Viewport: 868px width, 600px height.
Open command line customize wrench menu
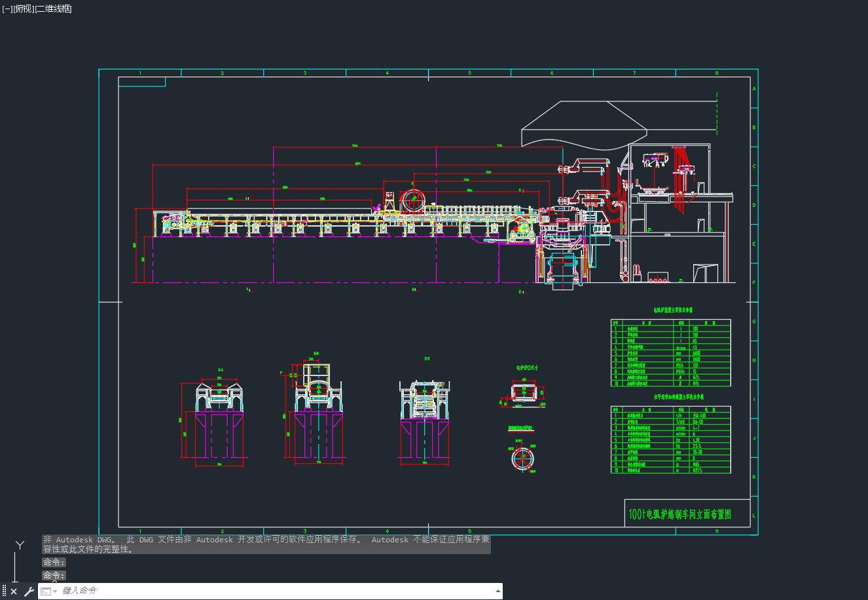[x=29, y=591]
